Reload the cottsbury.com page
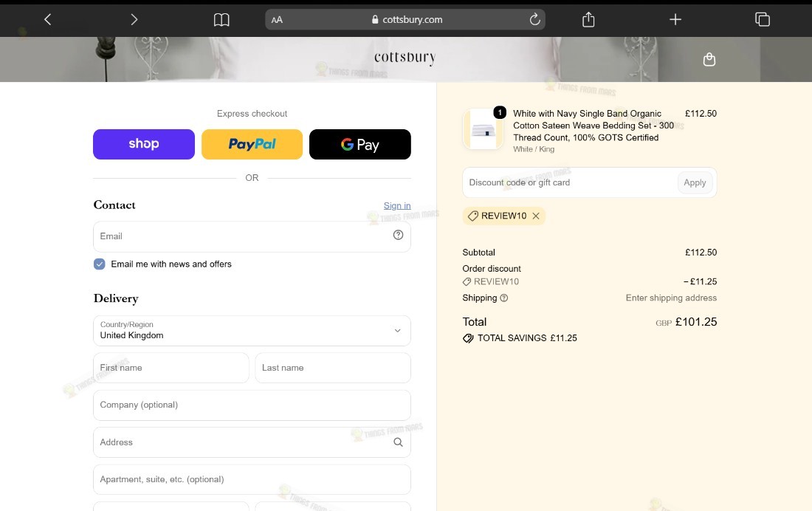812x511 pixels. point(535,20)
